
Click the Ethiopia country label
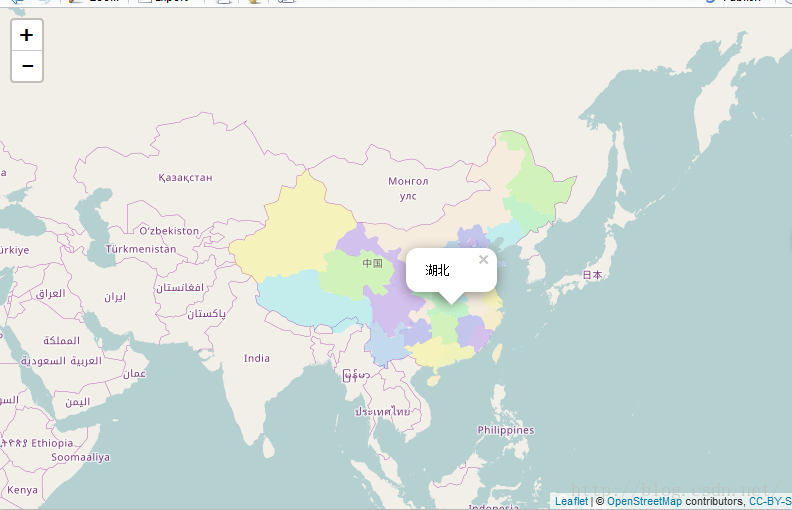pyautogui.click(x=52, y=443)
